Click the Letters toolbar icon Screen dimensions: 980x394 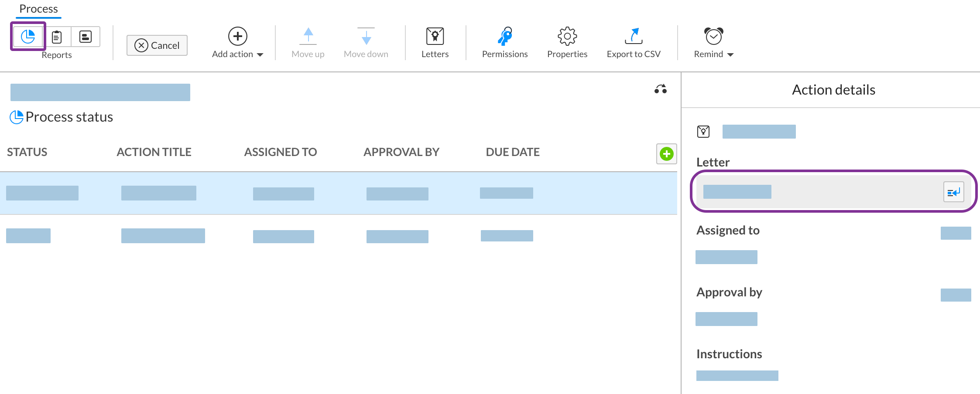pyautogui.click(x=435, y=37)
